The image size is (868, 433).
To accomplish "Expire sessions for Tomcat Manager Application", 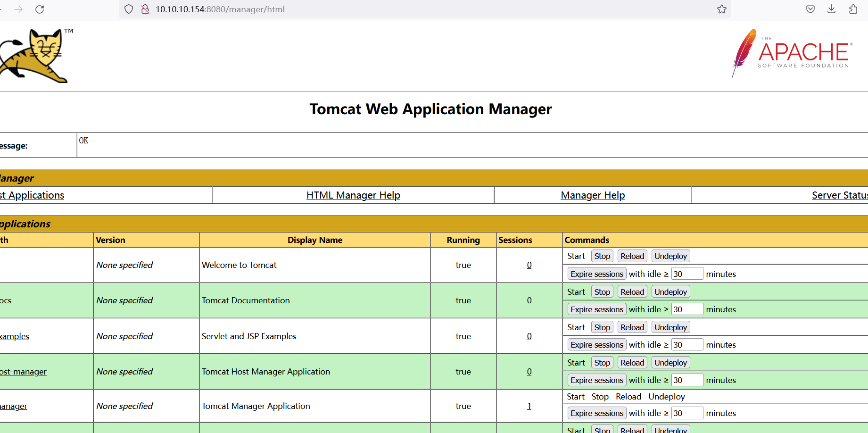I will pos(597,413).
